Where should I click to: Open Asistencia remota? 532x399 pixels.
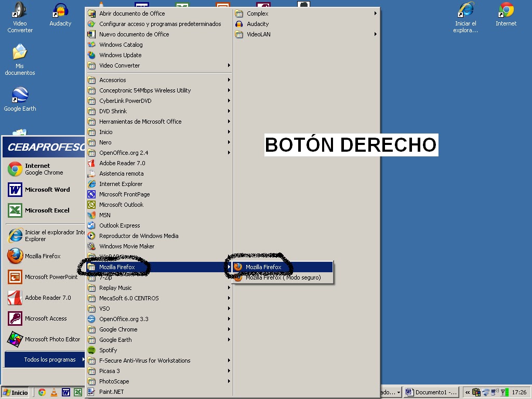tap(159, 174)
